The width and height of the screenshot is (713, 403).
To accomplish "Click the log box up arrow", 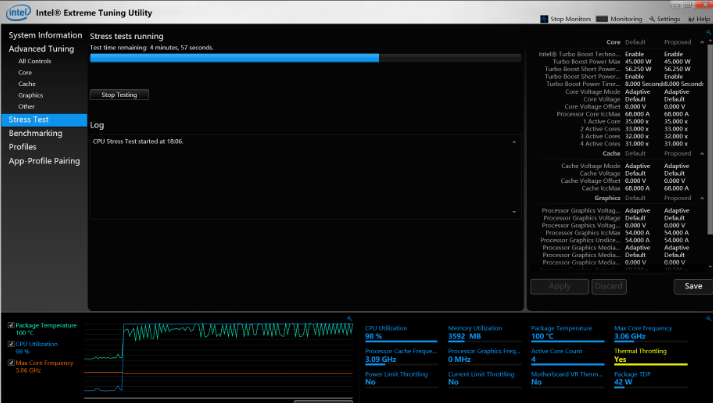I will pyautogui.click(x=514, y=142).
